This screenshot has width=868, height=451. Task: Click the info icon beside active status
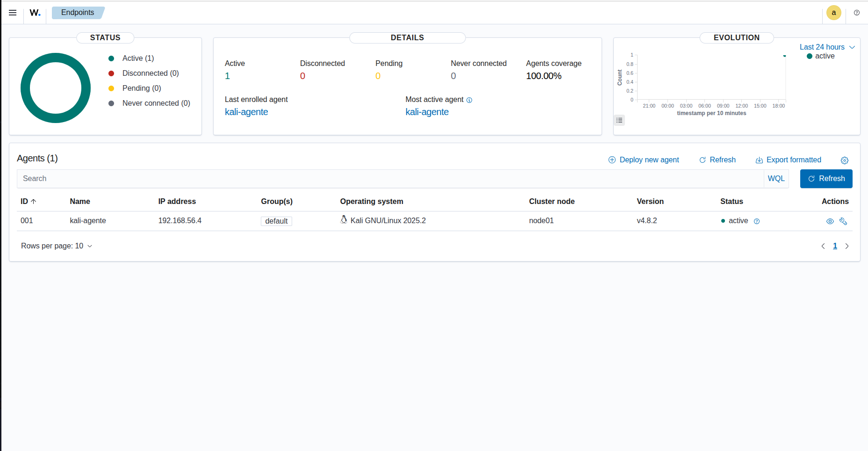point(757,221)
